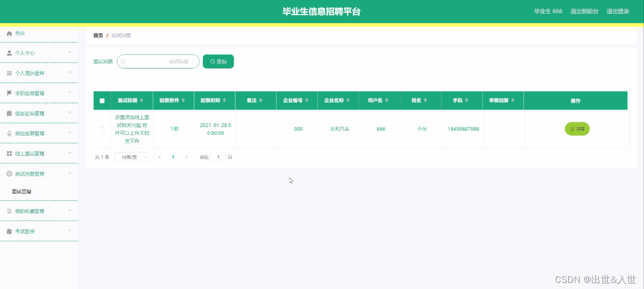Click the home icon beside 首页 in the sidebar
The height and width of the screenshot is (289, 644).
(x=9, y=34)
